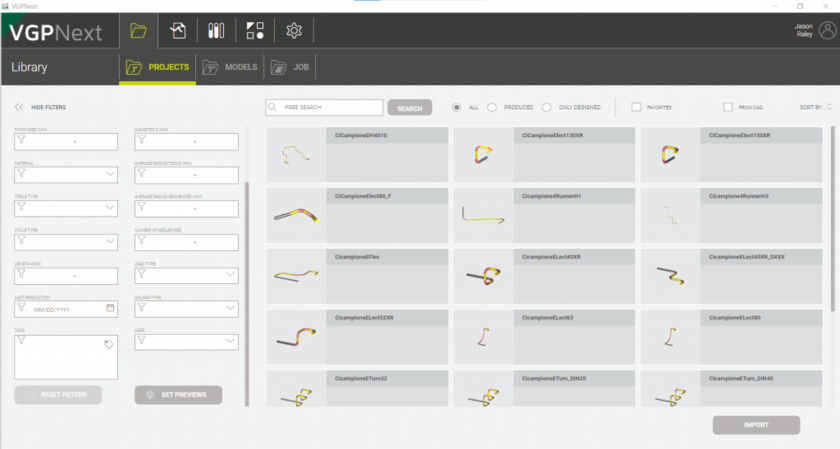Screen dimensions: 840x449
Task: Tick the From CAD checkbox
Action: pos(728,107)
